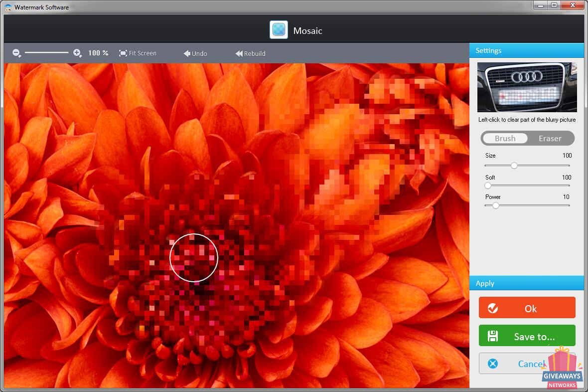Click the Rebuild button in toolbar
Viewport: 588px width, 392px height.
tap(250, 54)
